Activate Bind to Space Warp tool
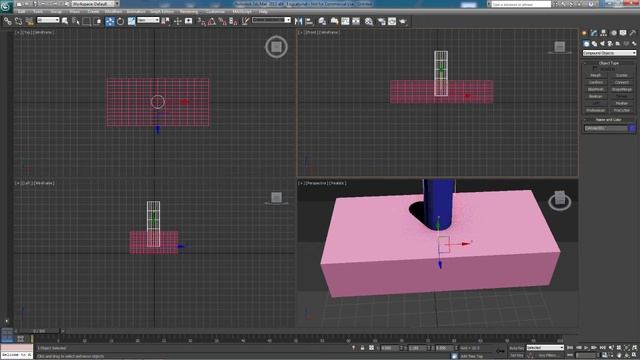The width and height of the screenshot is (640, 360). 29,21
